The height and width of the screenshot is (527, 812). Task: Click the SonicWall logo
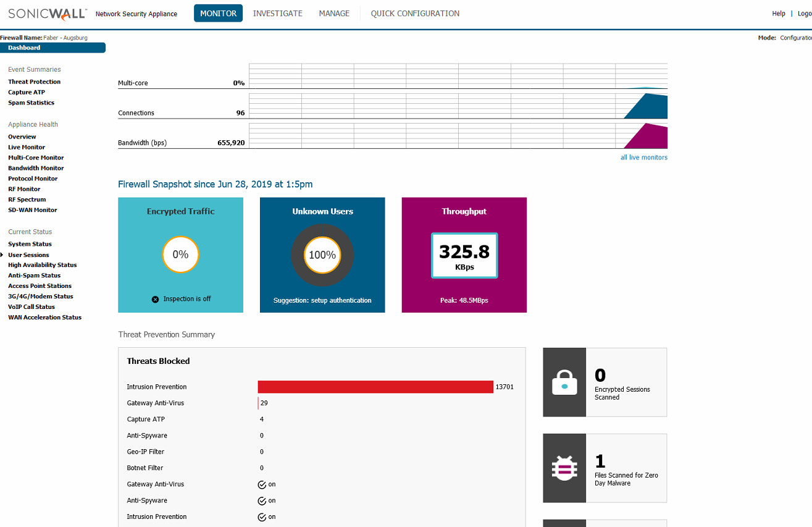(x=48, y=13)
